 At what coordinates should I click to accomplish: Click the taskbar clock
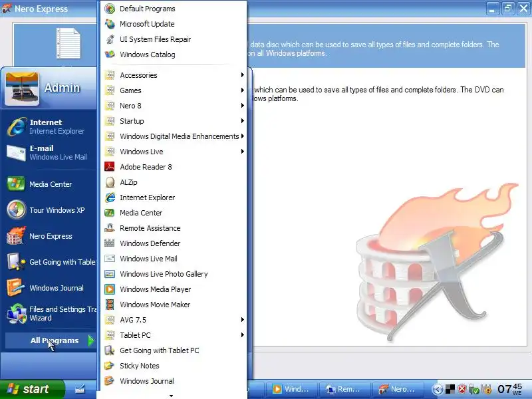coord(509,389)
